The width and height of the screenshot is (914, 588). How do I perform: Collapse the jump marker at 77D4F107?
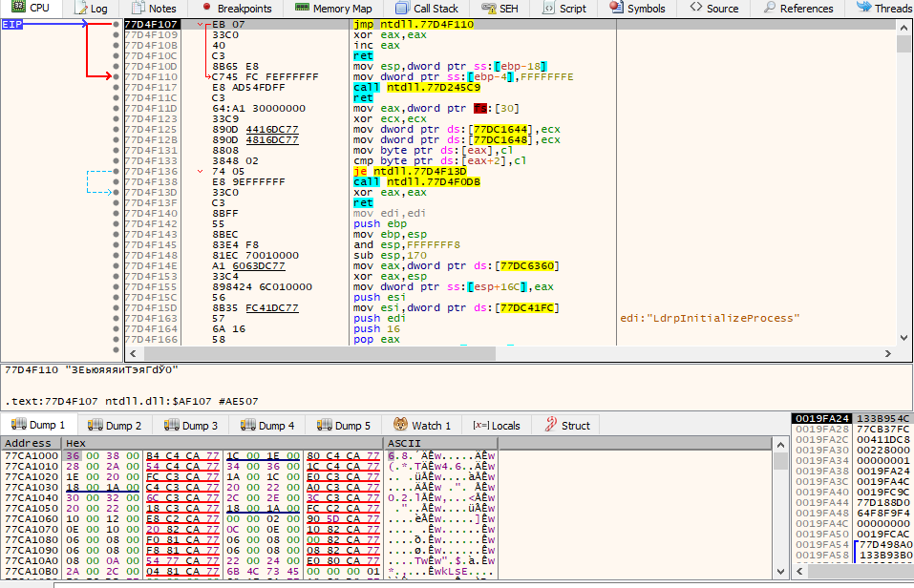(201, 24)
